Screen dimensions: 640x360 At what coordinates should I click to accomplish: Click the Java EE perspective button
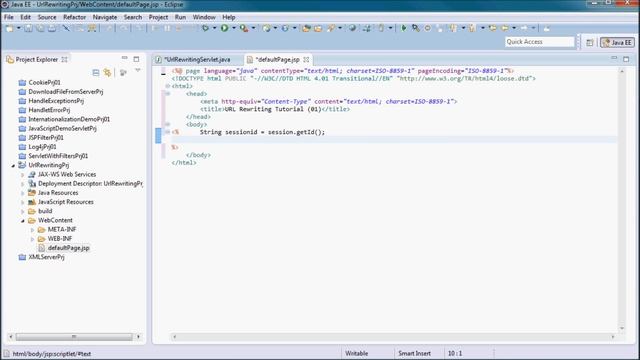pyautogui.click(x=617, y=42)
